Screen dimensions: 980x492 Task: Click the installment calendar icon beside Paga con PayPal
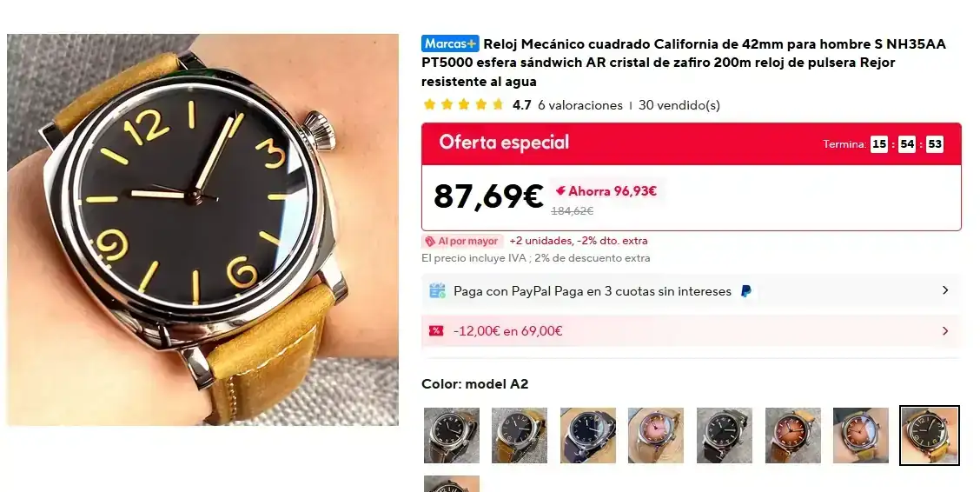tap(438, 290)
